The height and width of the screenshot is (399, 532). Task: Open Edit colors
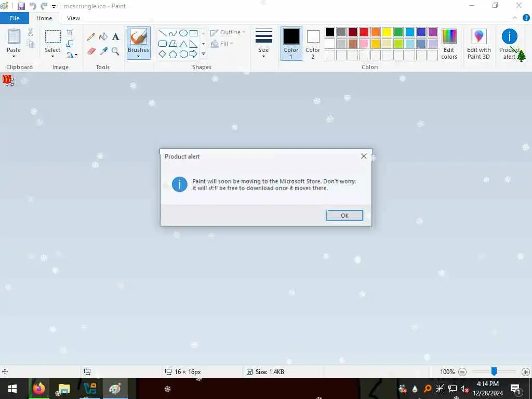[449, 44]
